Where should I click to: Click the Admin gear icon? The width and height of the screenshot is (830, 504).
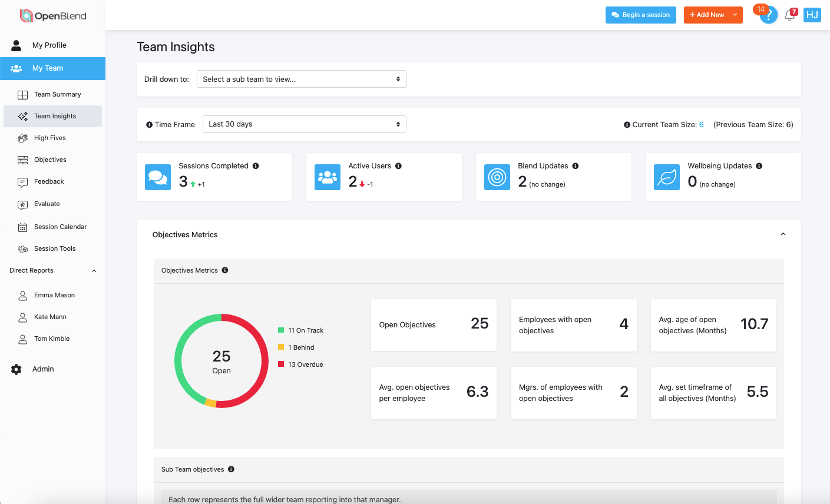[x=16, y=369]
